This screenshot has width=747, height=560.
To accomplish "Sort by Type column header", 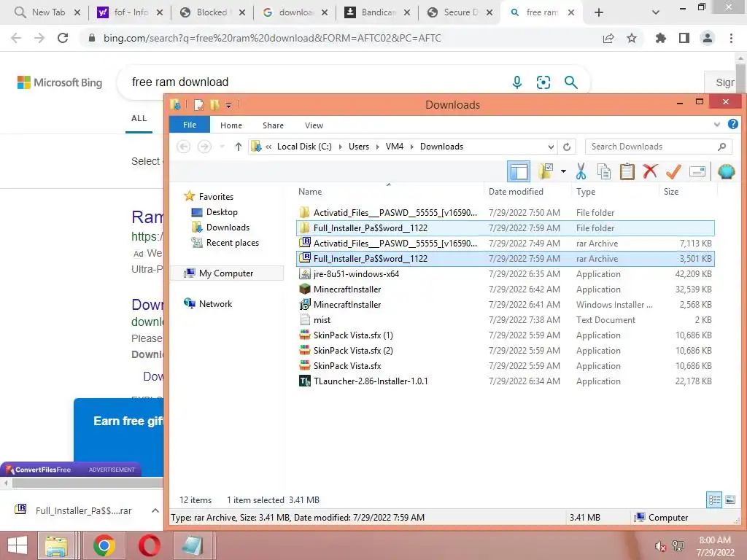I will pos(586,192).
